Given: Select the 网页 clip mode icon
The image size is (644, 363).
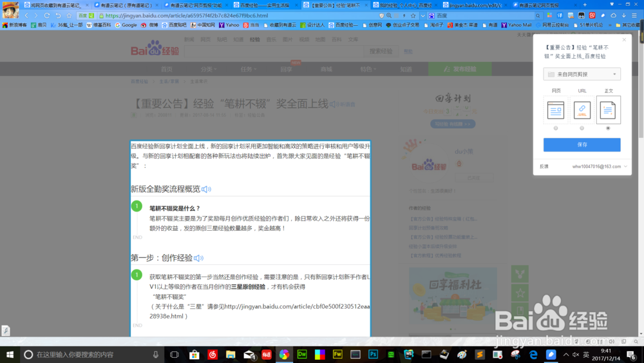Looking at the screenshot, I should click(555, 110).
